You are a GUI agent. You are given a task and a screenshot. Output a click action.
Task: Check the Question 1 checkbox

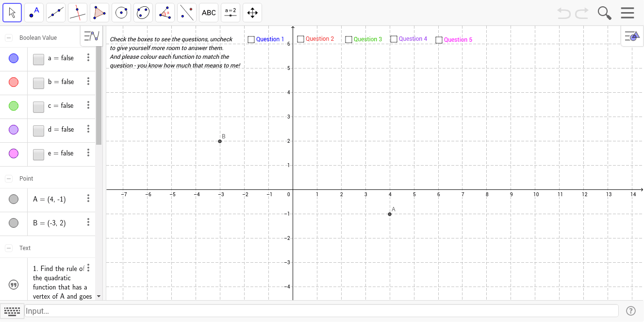point(251,39)
